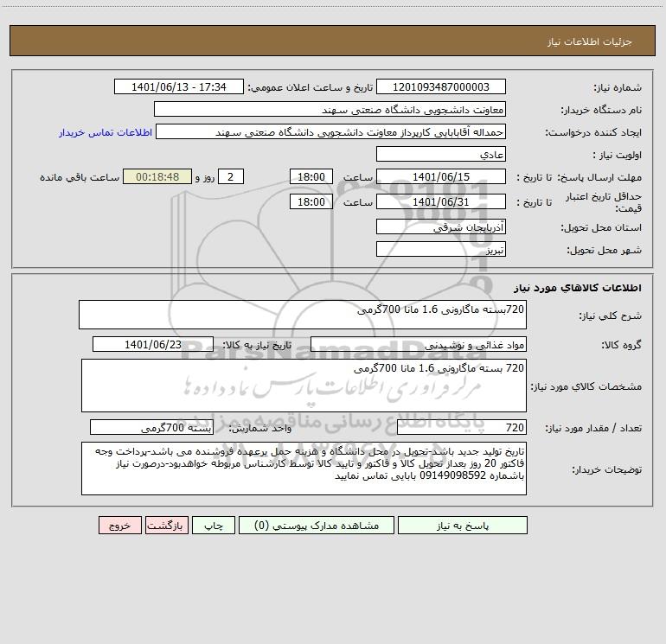Click the remaining days field showing 2
This screenshot has height=644, width=666.
click(x=231, y=176)
